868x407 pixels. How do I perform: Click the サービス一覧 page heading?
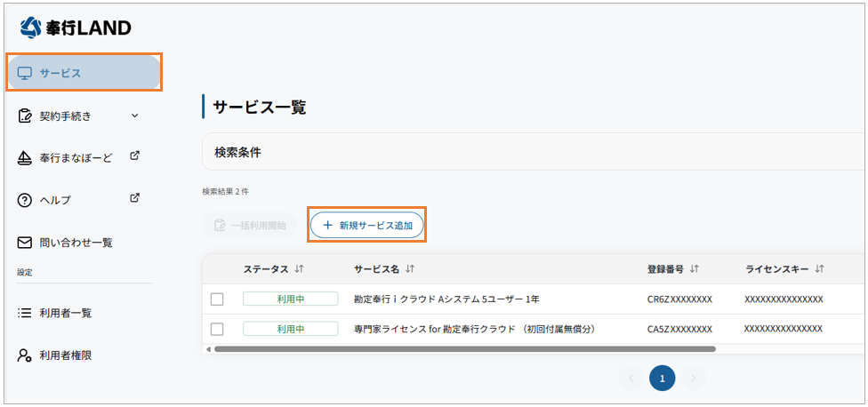click(260, 107)
